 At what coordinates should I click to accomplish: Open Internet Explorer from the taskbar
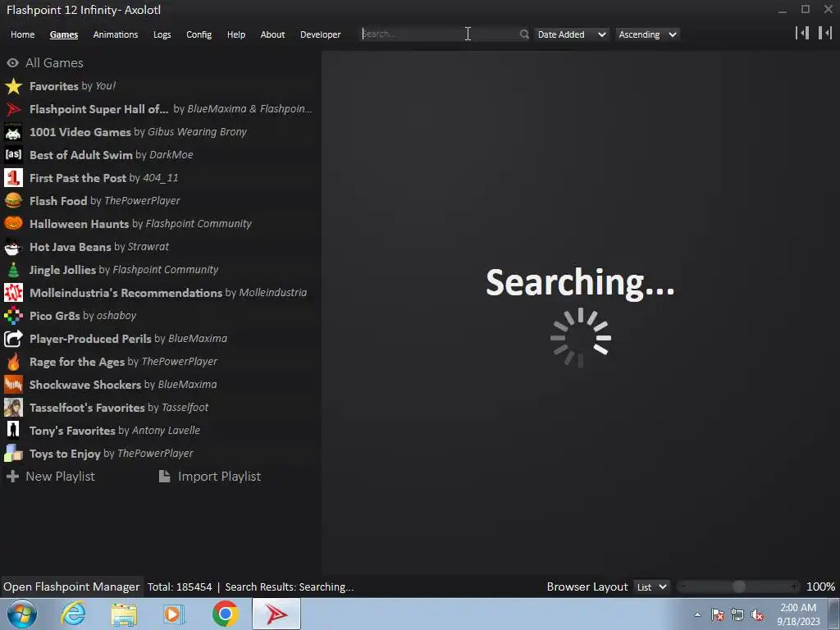pyautogui.click(x=73, y=614)
